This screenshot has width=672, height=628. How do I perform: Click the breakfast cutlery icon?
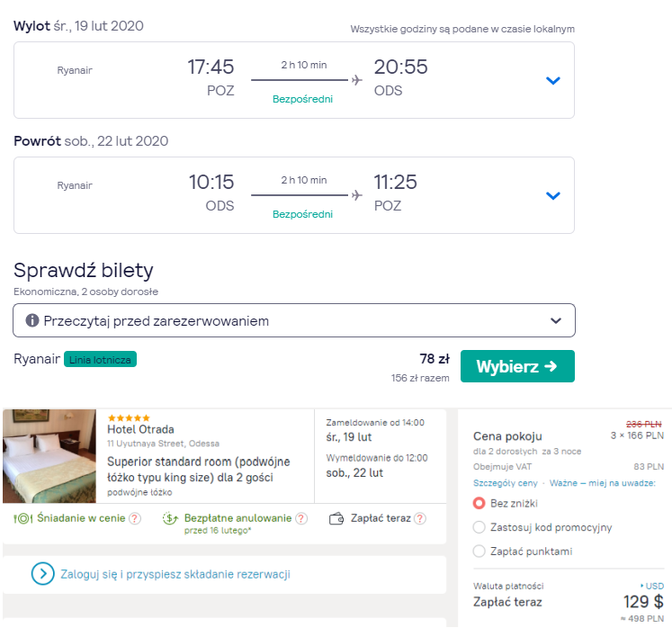point(23,518)
